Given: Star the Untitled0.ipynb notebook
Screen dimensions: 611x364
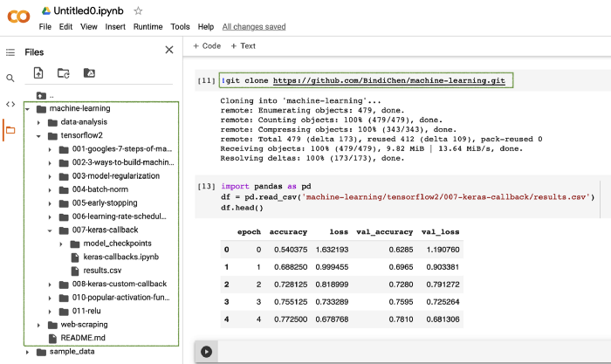Looking at the screenshot, I should coord(138,11).
